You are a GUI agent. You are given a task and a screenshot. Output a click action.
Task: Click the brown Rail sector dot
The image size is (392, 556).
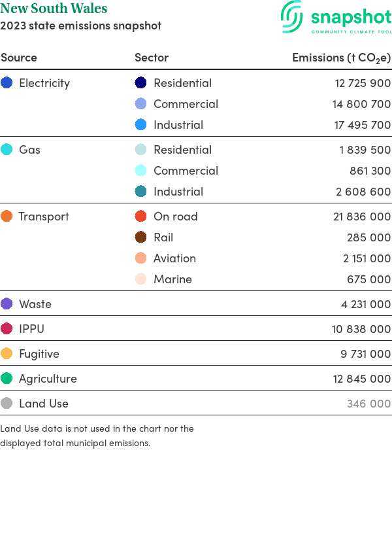pos(140,237)
